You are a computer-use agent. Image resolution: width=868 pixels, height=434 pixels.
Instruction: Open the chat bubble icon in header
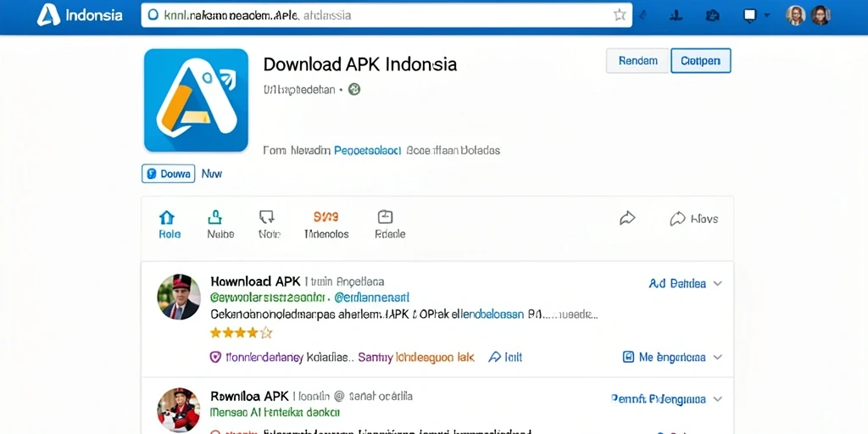pos(749,15)
